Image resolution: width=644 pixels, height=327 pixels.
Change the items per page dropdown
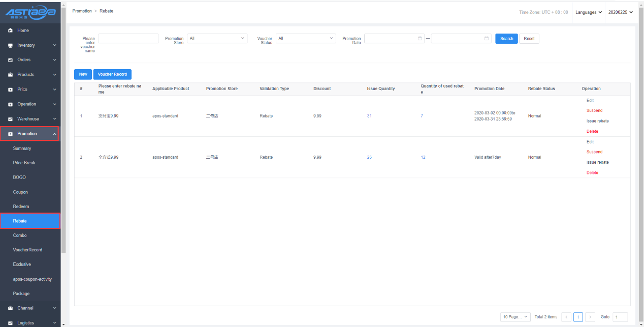(515, 317)
